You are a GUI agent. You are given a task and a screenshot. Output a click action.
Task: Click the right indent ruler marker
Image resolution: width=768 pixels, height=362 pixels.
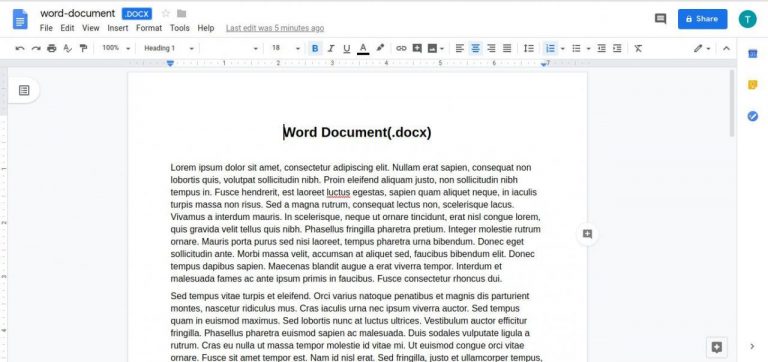coord(544,64)
